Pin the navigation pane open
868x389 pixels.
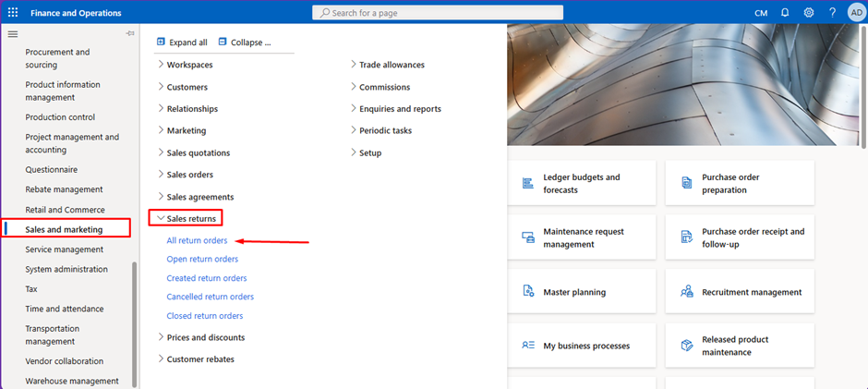tap(130, 34)
